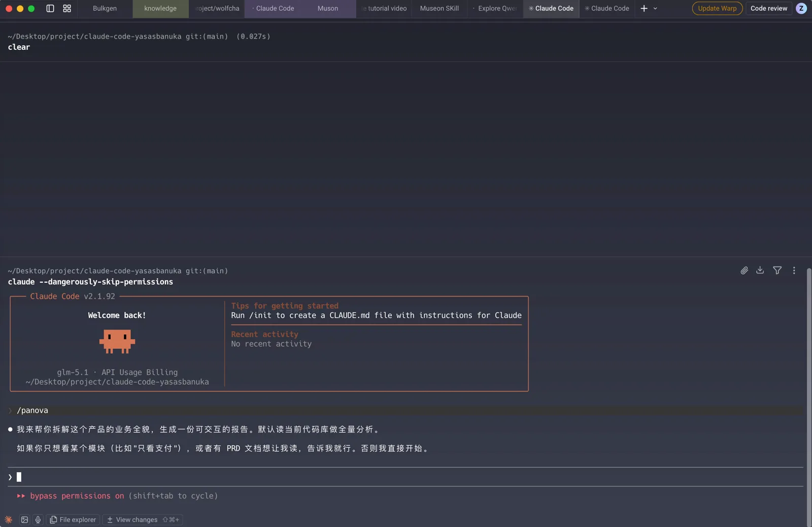Click the Claude asterisk icon at bottom left
Viewport: 812px width, 527px height.
(9, 519)
